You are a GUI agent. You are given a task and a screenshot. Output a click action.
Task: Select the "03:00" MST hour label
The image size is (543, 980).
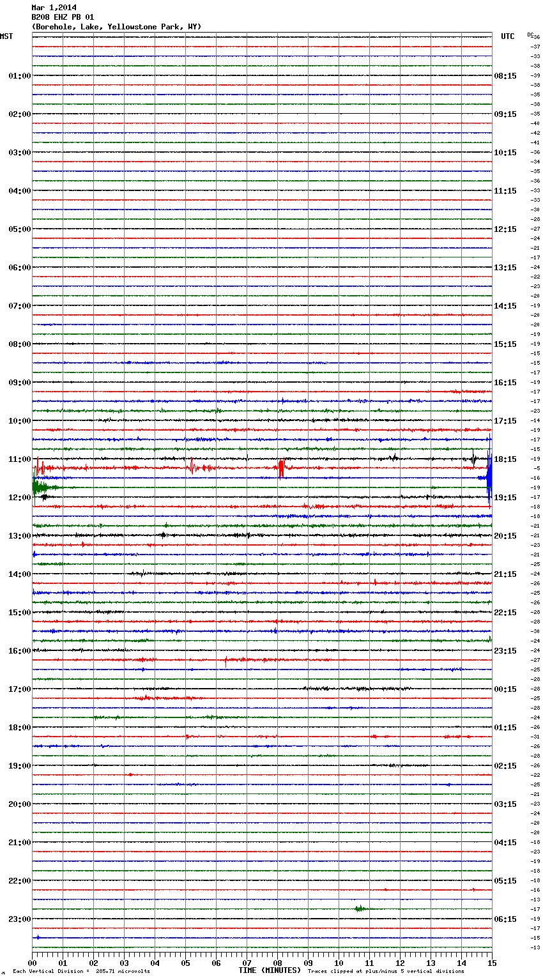coord(20,153)
